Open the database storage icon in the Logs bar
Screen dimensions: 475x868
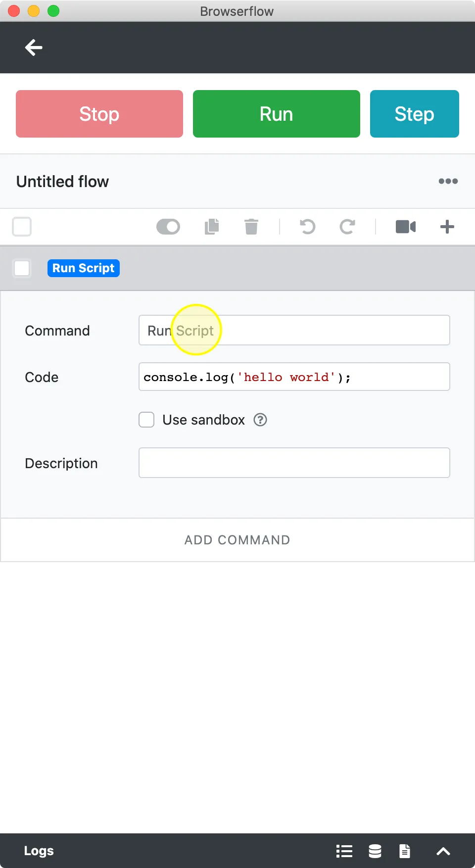pos(375,851)
